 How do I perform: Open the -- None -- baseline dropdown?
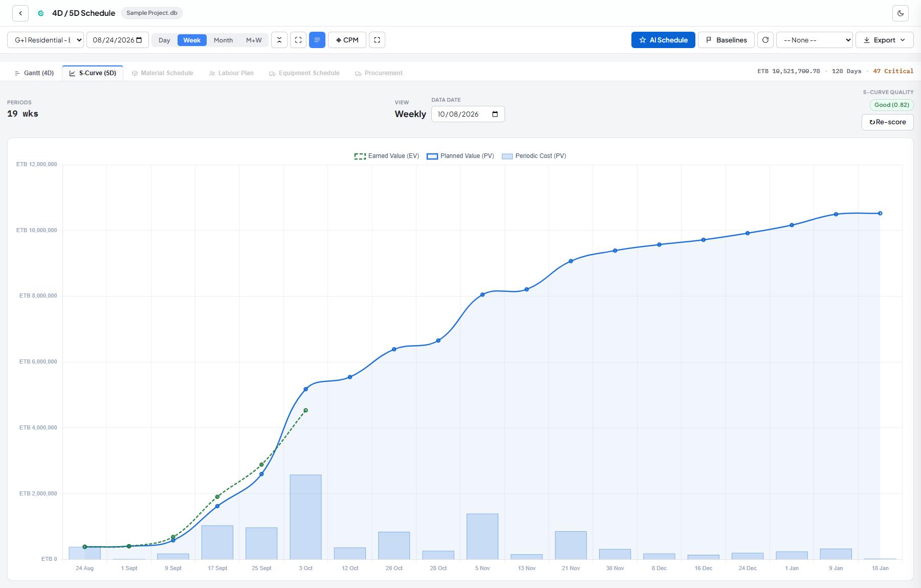[815, 40]
